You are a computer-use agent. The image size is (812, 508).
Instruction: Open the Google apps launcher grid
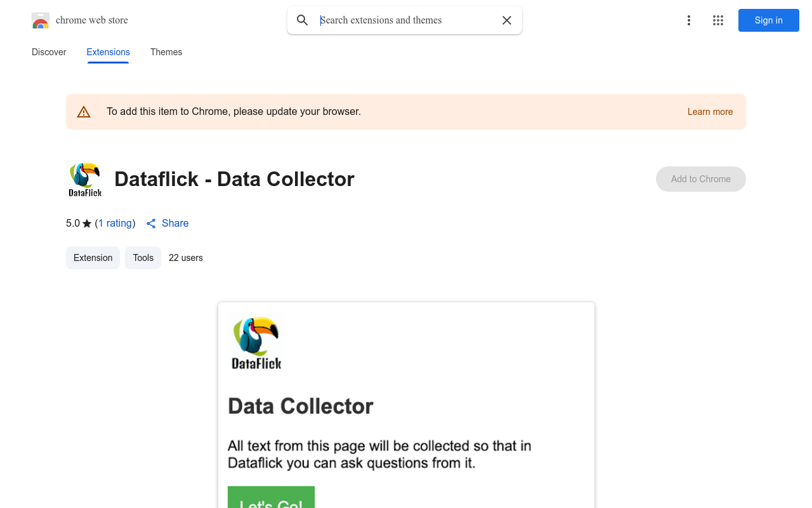tap(717, 20)
